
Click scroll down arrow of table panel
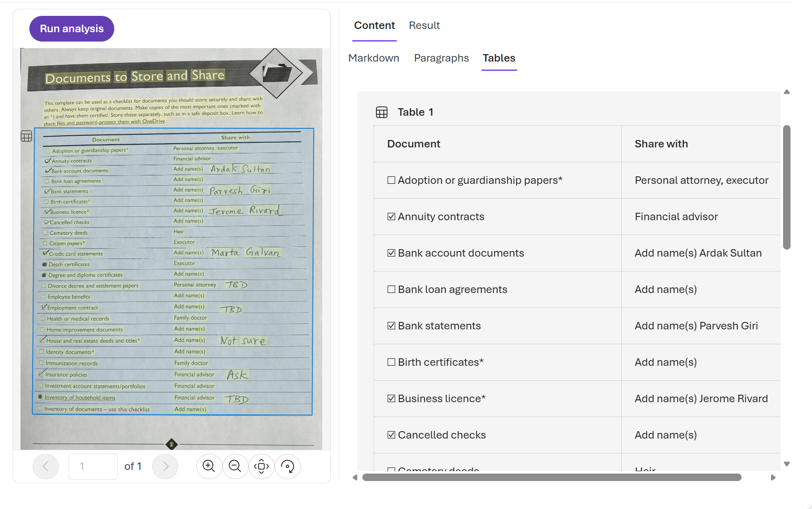click(x=787, y=464)
